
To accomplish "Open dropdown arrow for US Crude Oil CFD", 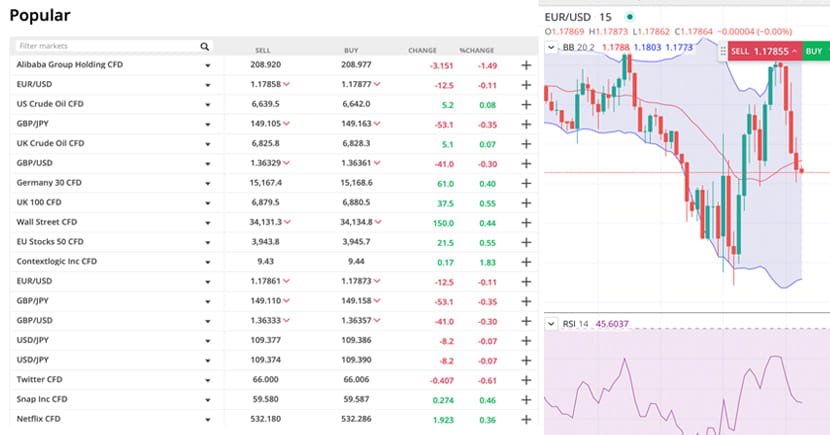I will 208,105.
